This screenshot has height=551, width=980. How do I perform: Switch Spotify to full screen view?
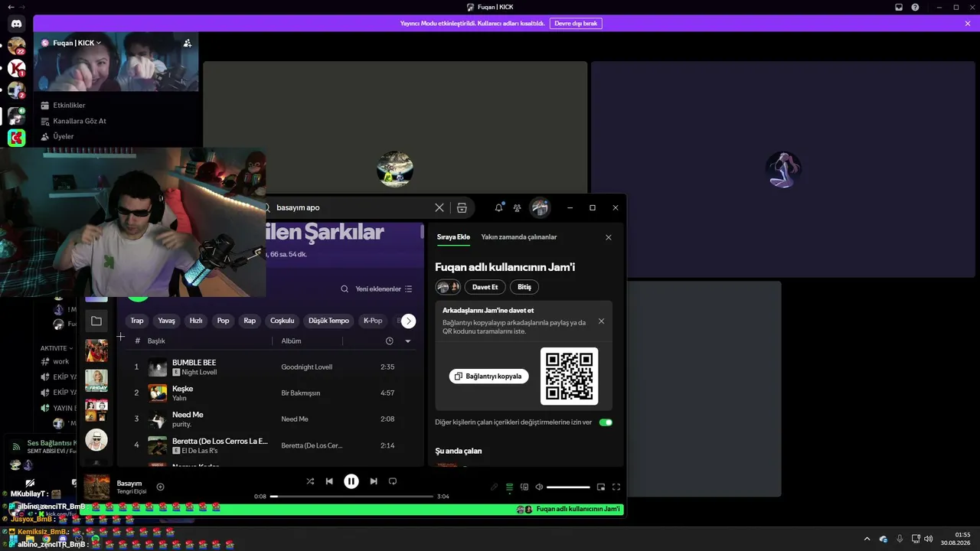point(616,487)
